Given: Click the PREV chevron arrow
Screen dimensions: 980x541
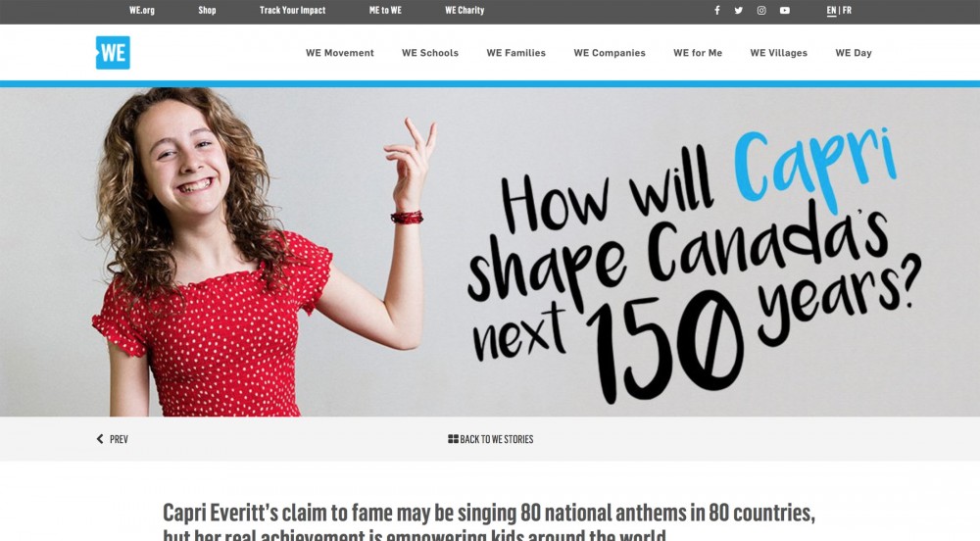Looking at the screenshot, I should point(100,439).
